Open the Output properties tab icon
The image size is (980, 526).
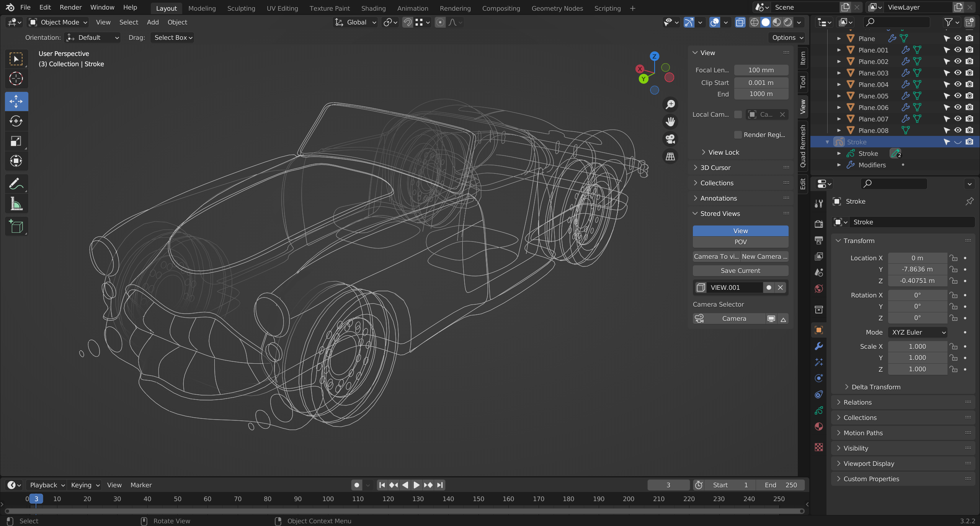[819, 240]
